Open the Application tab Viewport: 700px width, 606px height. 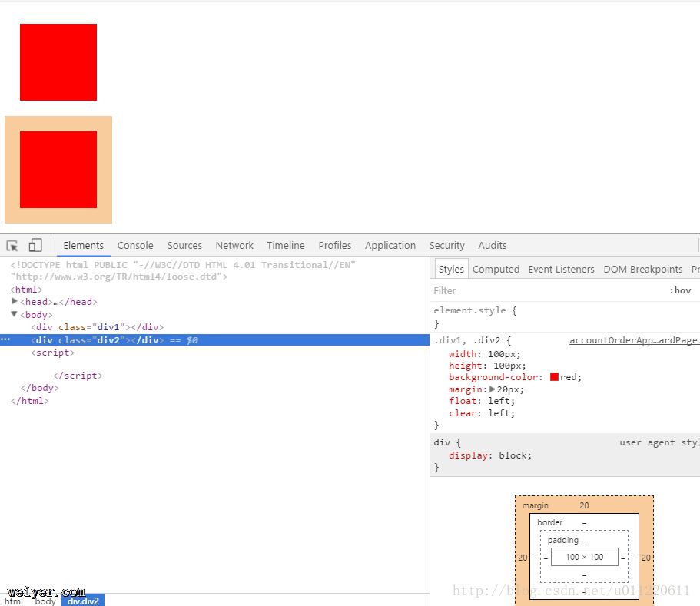point(390,246)
